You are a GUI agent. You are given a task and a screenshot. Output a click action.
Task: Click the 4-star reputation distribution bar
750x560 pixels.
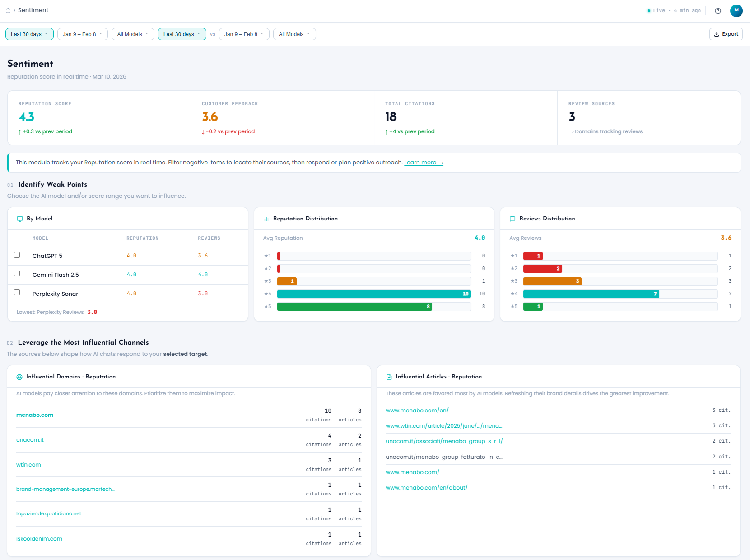(374, 294)
